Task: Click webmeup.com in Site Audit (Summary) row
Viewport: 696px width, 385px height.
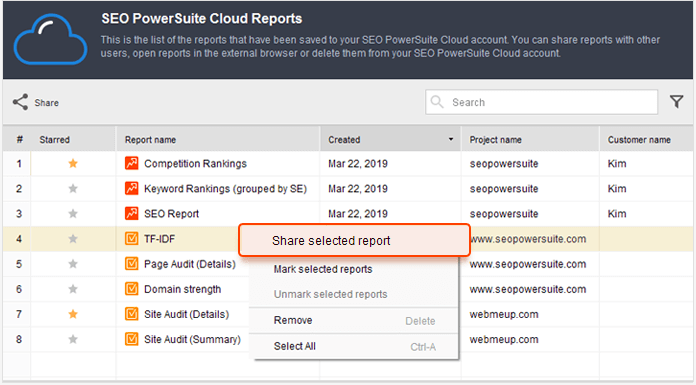Action: 504,339
